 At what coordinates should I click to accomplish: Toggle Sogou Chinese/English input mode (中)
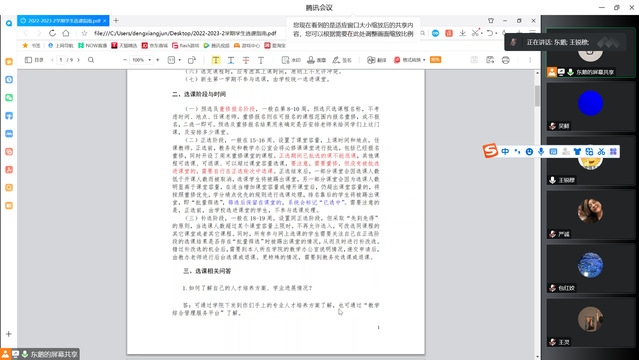pos(505,152)
